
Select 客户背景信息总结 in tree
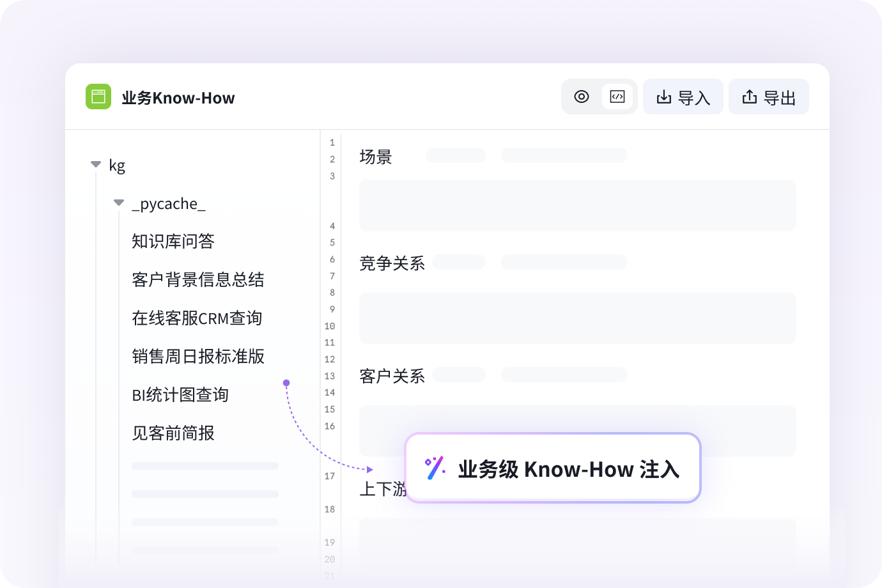pyautogui.click(x=198, y=279)
